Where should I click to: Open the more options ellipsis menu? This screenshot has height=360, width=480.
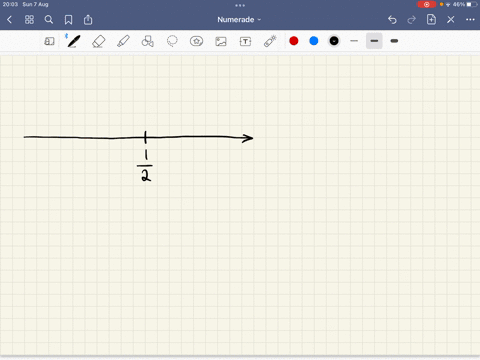(x=470, y=20)
